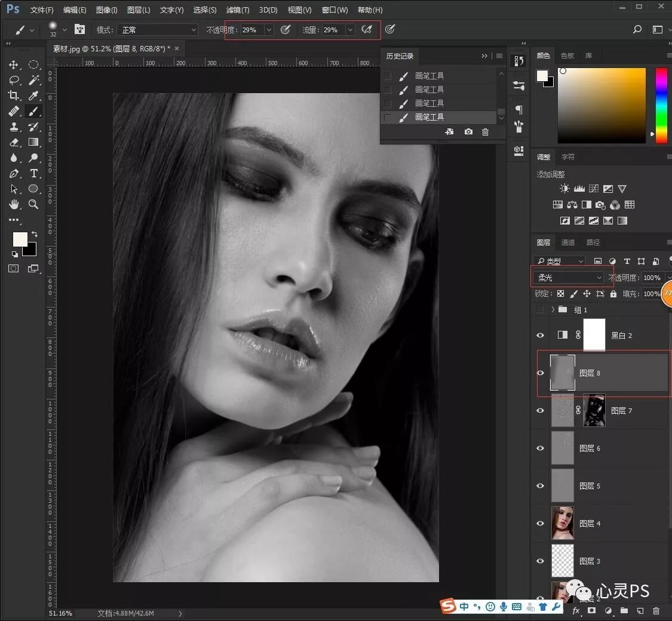
Task: Create new snapshot in History panel
Action: tap(468, 132)
